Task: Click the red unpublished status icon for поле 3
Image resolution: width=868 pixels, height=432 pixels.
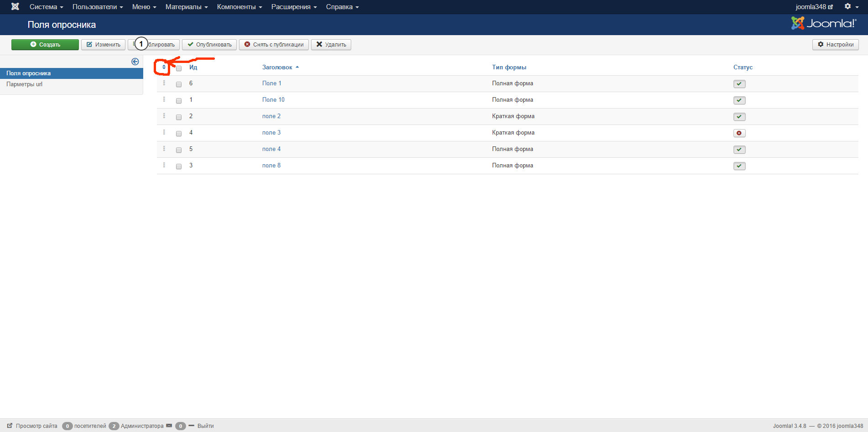Action: pyautogui.click(x=739, y=133)
